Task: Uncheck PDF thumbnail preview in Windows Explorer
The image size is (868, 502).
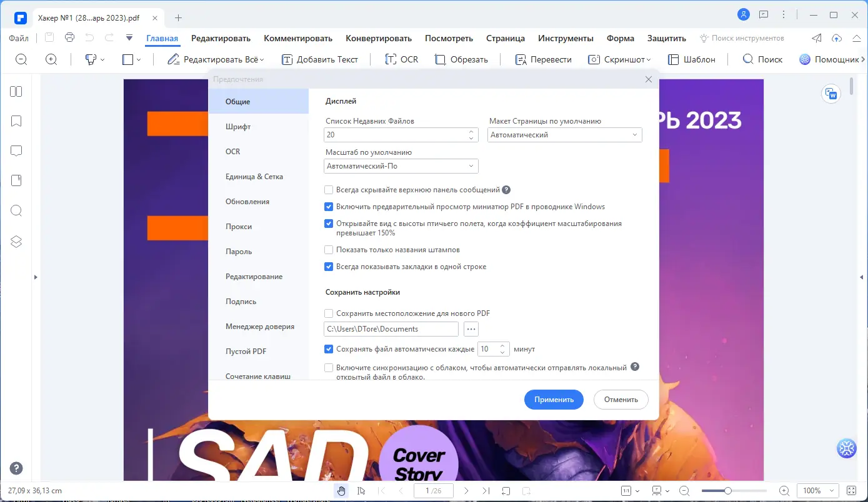Action: click(329, 207)
